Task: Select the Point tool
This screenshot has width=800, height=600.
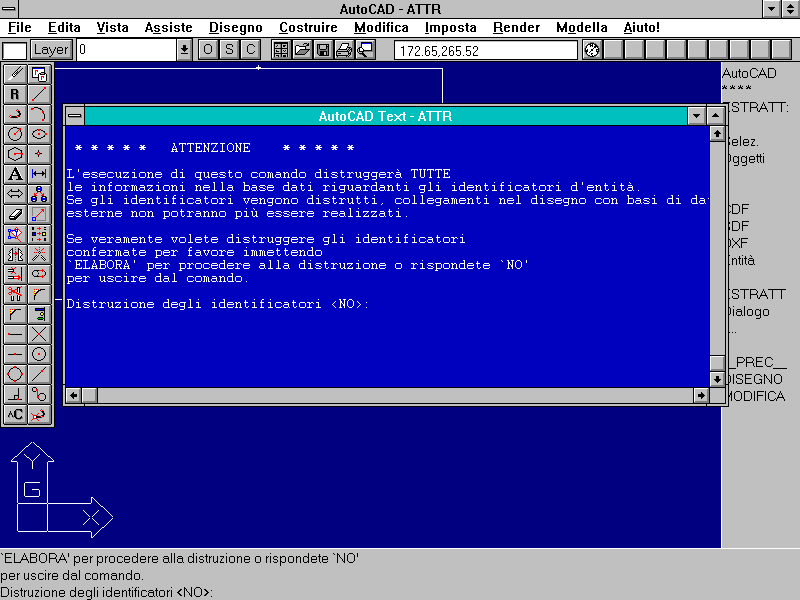Action: click(39, 154)
